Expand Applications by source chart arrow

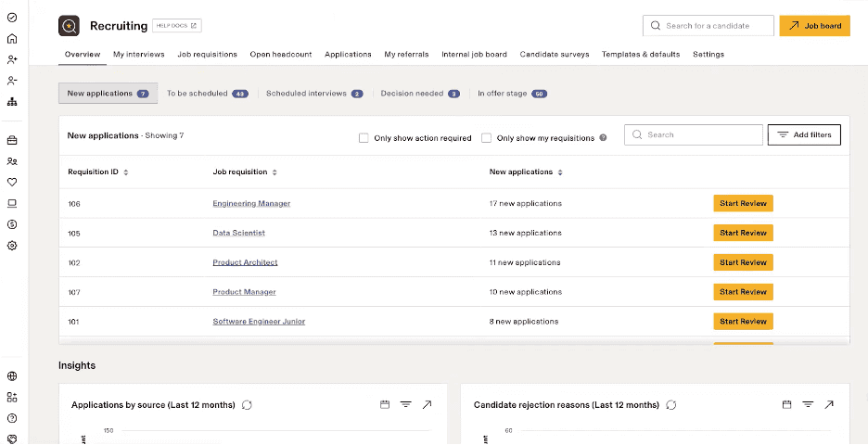point(427,405)
